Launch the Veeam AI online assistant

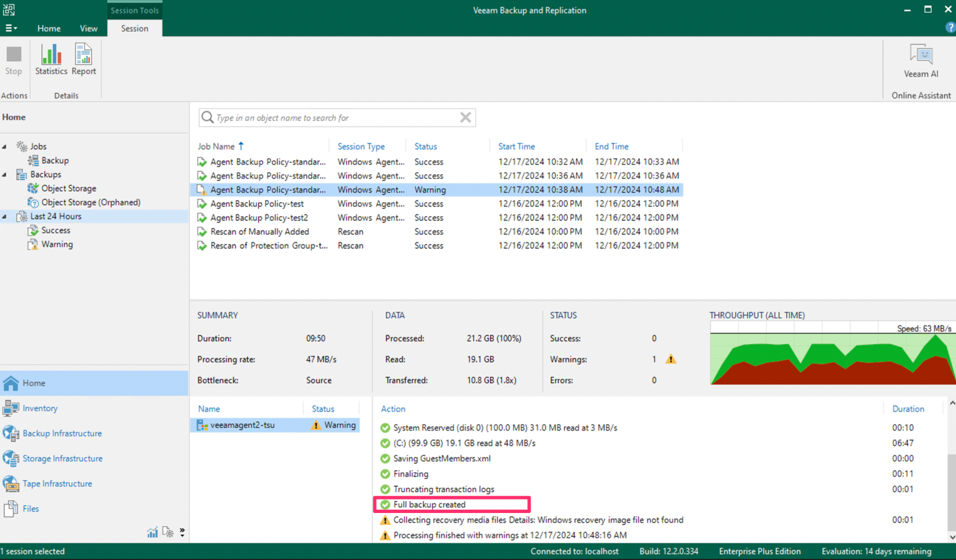[x=921, y=62]
